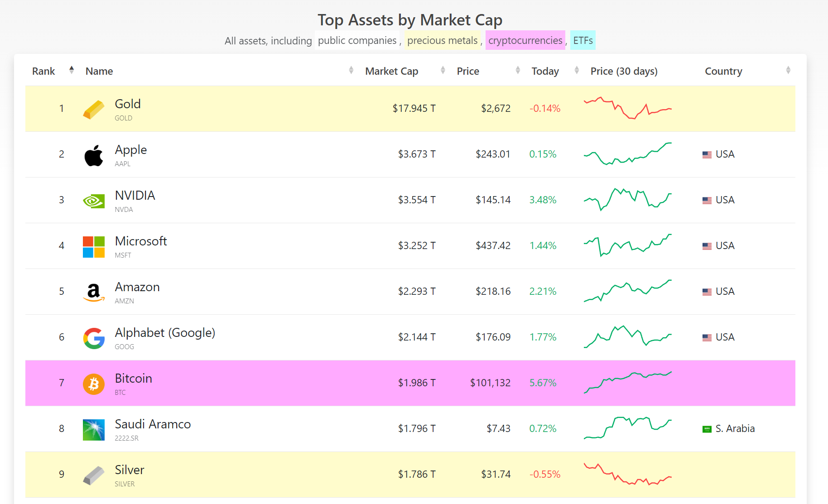The image size is (828, 504).
Task: Open the Alphabet (Google) link
Action: coord(165,332)
